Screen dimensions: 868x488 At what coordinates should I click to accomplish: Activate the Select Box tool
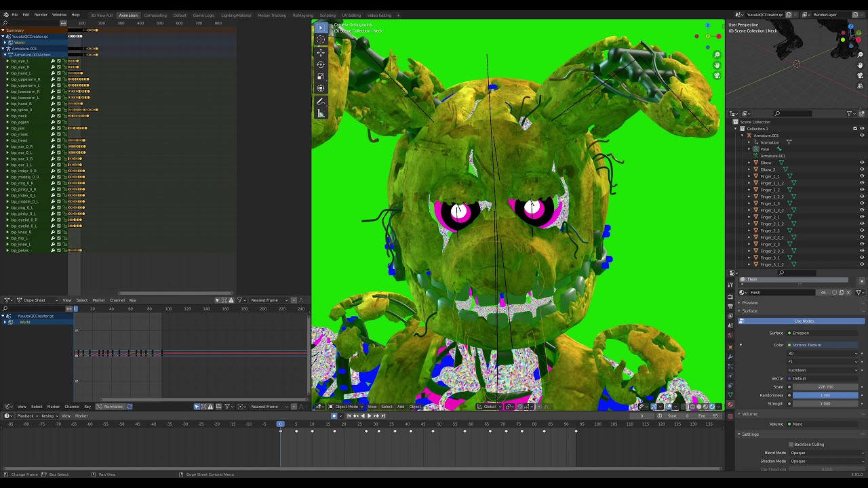click(321, 27)
